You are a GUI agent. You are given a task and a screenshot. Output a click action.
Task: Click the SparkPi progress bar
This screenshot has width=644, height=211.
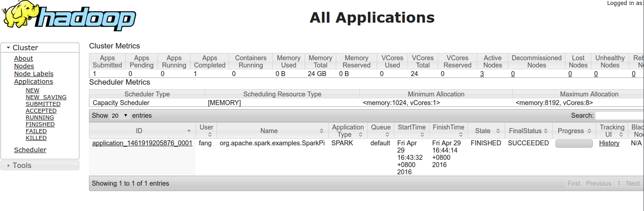[574, 144]
